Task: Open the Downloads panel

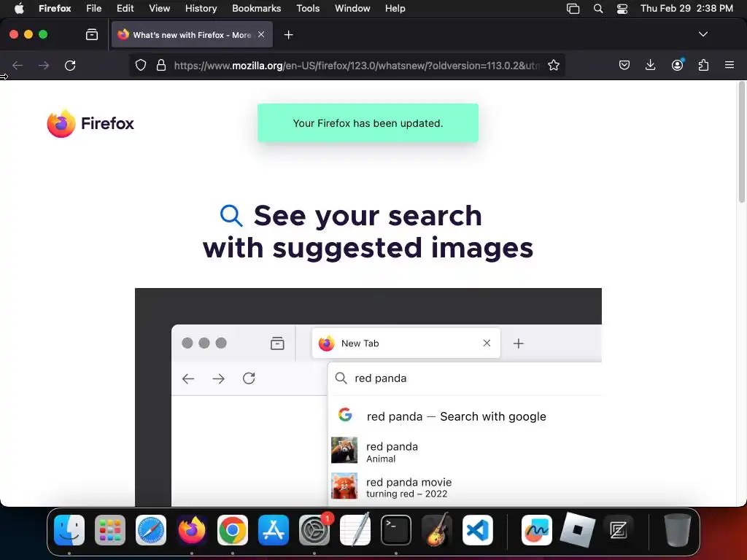Action: point(650,65)
